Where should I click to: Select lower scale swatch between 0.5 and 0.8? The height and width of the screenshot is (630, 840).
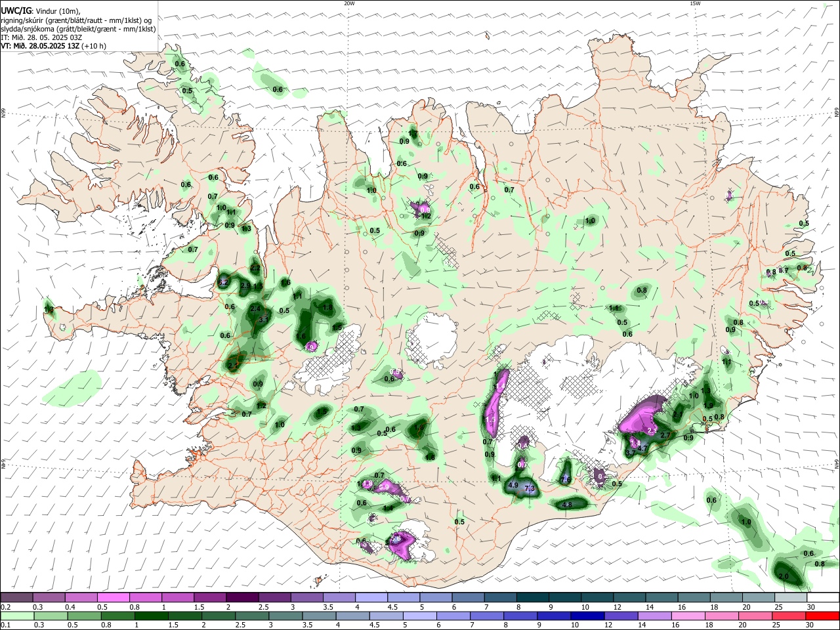(x=84, y=616)
